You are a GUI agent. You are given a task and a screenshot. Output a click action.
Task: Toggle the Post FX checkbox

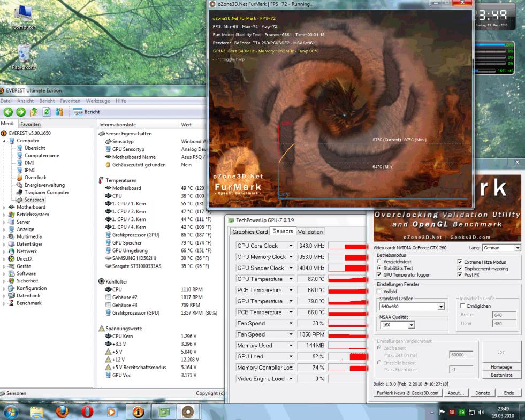point(460,275)
